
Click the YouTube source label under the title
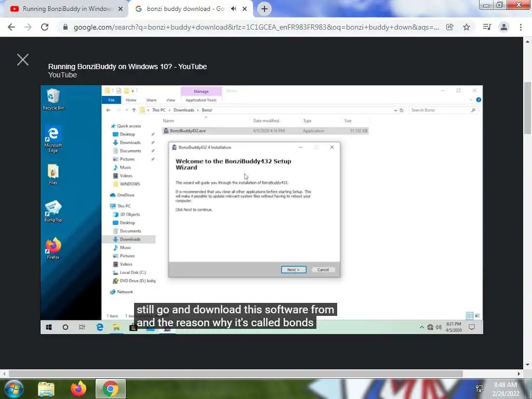point(62,75)
